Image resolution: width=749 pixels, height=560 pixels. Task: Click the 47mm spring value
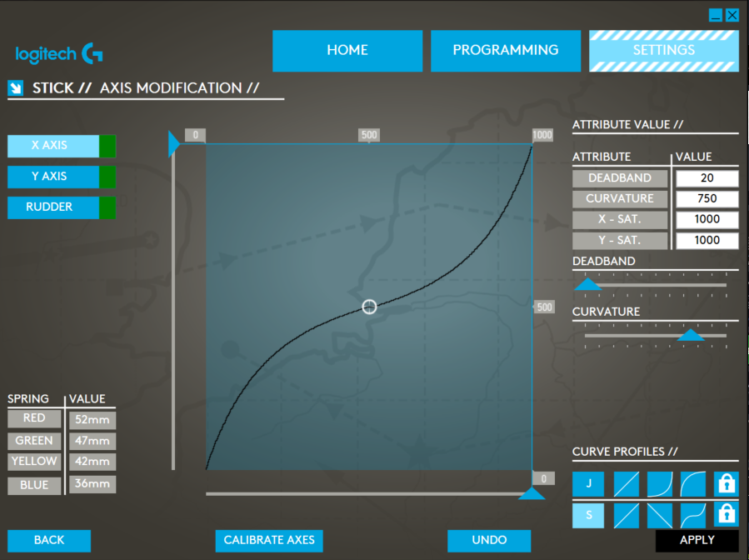pyautogui.click(x=92, y=441)
